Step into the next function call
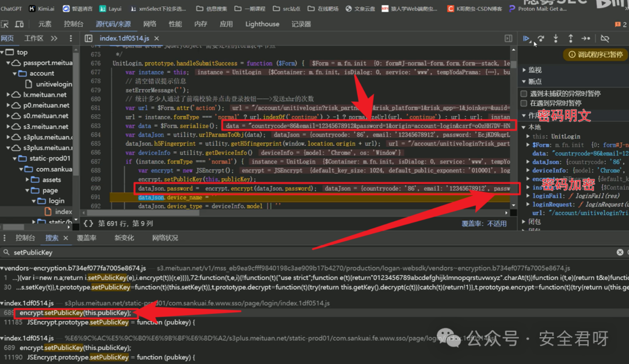The width and height of the screenshot is (629, 364). [556, 38]
